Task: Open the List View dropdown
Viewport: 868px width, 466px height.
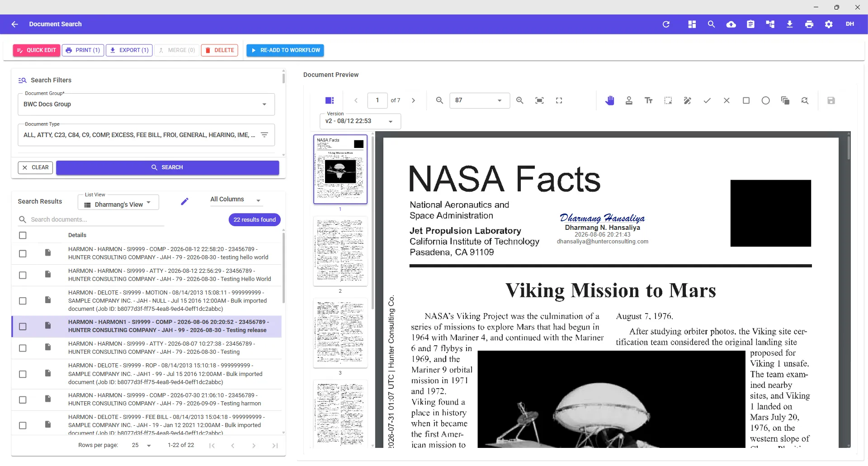Action: click(x=118, y=203)
